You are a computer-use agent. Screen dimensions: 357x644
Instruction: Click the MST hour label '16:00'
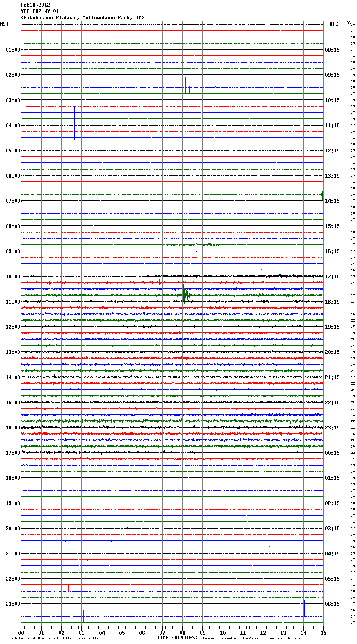pos(13,428)
